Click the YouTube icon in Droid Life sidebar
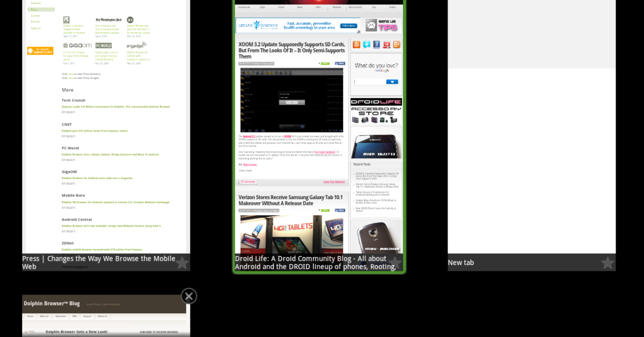Viewport: 644px width, 337px height. 386,45
